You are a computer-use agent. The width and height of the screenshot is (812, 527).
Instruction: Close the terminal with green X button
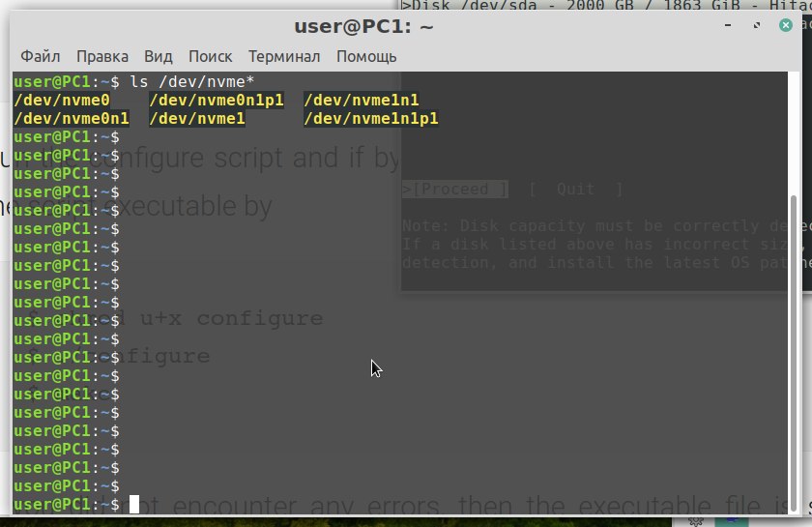coord(786,25)
